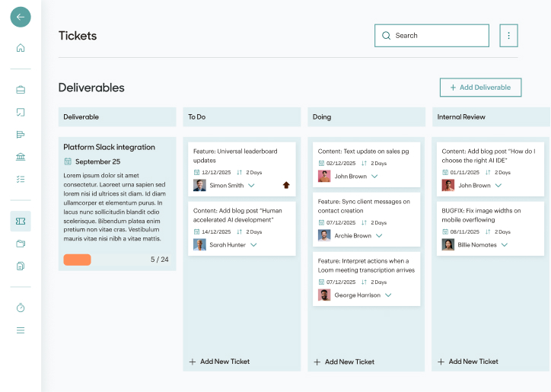The width and height of the screenshot is (551, 392).
Task: Expand assignee dropdown next to Billie Nomates
Action: [x=505, y=244]
